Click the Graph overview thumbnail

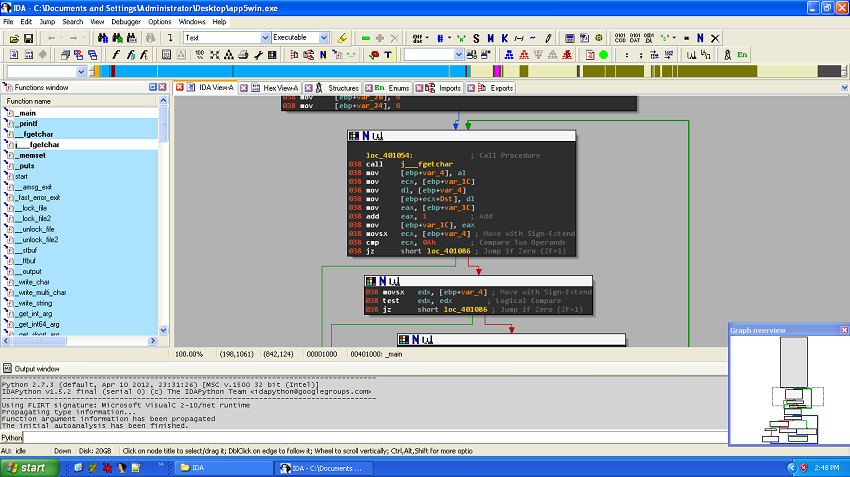tap(788, 390)
